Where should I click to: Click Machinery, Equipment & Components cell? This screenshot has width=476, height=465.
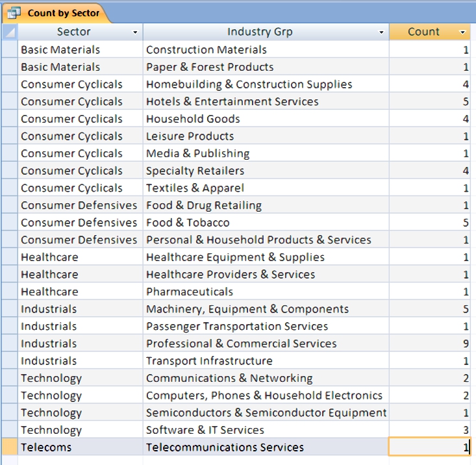(266, 309)
